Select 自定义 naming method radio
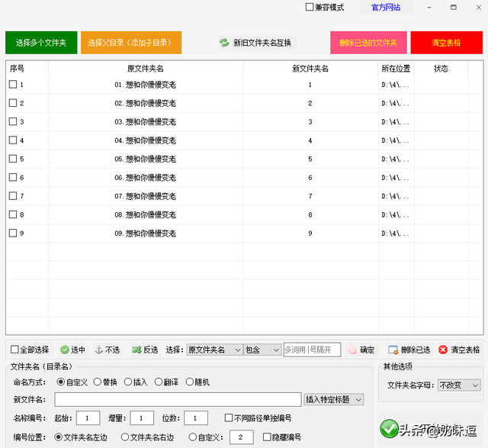This screenshot has width=488, height=448. coord(61,382)
